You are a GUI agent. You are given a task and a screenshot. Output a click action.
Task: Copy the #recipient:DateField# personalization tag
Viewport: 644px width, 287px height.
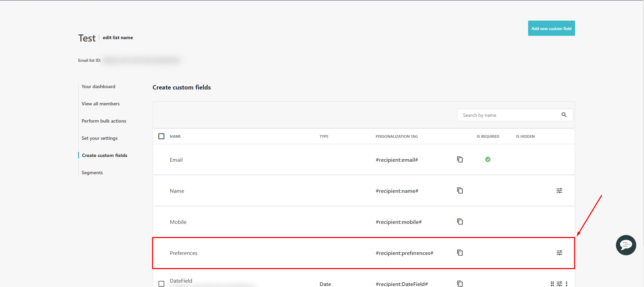pyautogui.click(x=460, y=284)
